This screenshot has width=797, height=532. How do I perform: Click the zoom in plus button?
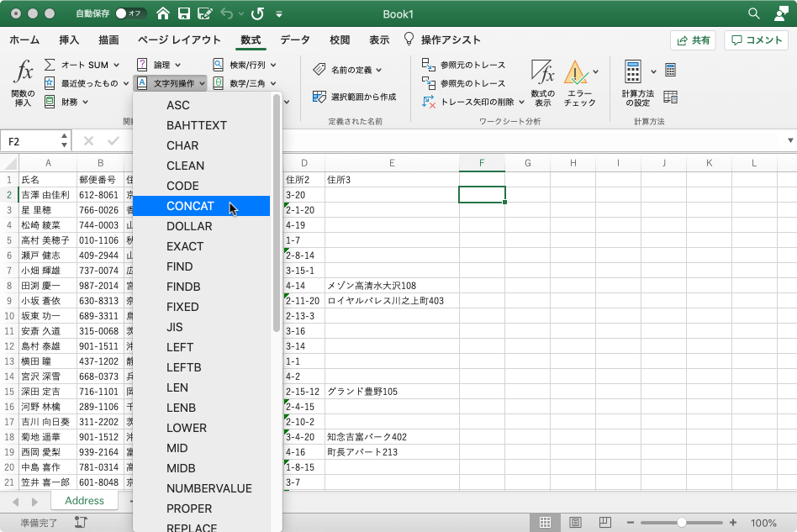point(733,523)
